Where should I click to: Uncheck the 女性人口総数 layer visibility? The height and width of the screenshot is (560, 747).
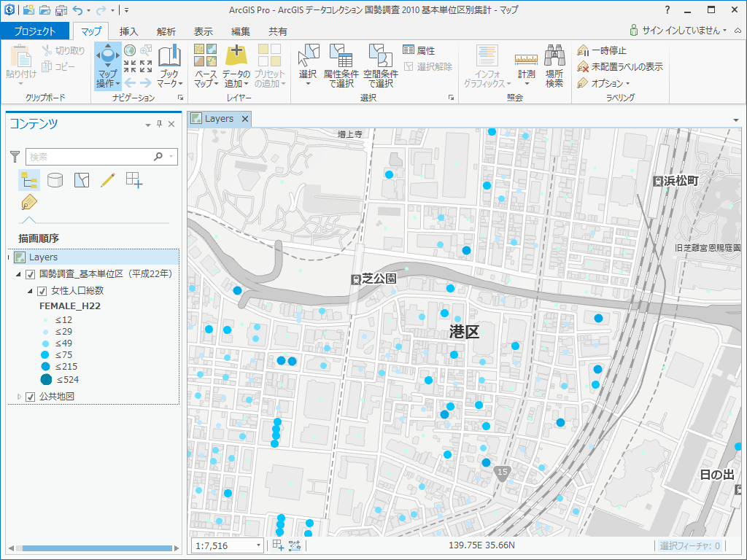42,291
